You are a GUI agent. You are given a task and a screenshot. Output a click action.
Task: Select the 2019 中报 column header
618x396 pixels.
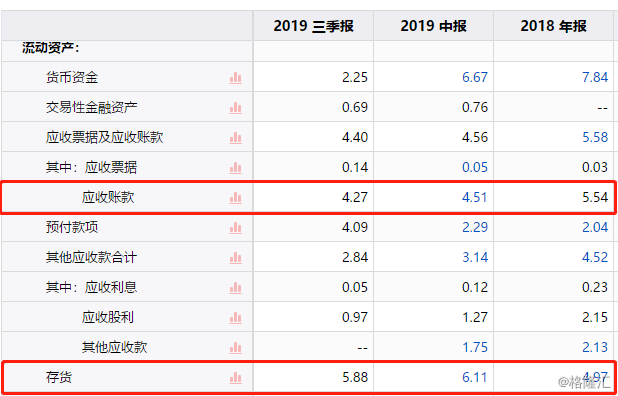click(434, 26)
